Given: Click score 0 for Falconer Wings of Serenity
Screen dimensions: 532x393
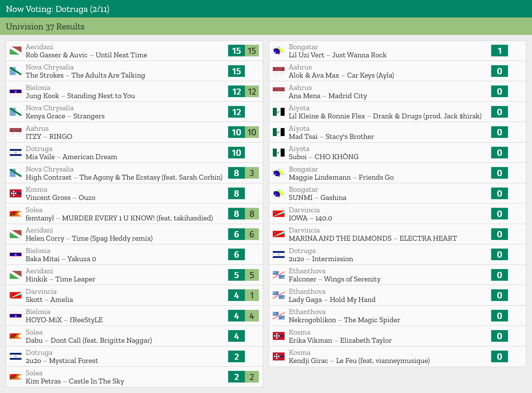Looking at the screenshot, I should coord(499,275).
